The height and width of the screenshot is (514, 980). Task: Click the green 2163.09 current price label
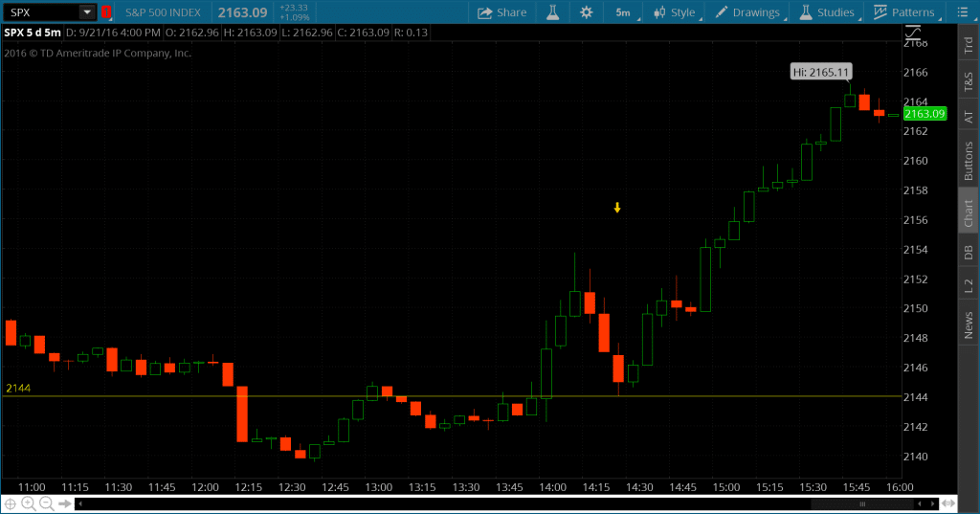click(924, 113)
